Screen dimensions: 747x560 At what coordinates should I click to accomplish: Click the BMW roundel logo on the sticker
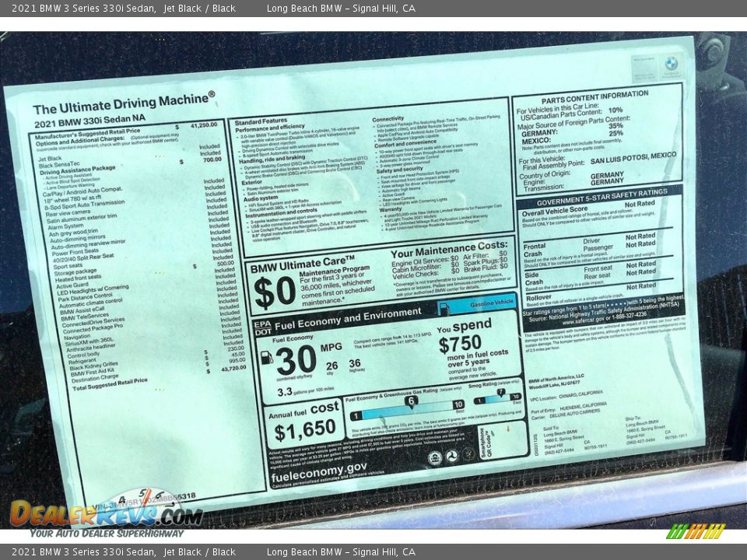point(672,62)
